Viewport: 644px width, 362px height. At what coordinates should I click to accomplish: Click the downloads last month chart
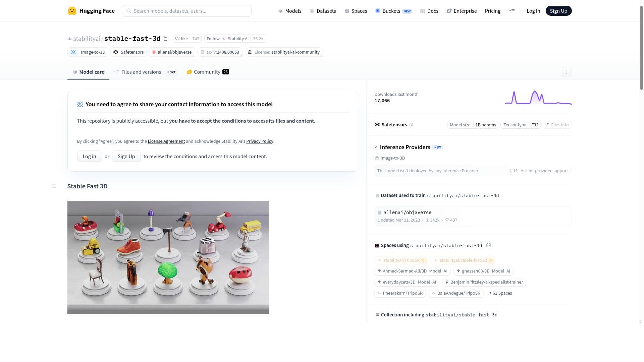pyautogui.click(x=538, y=98)
